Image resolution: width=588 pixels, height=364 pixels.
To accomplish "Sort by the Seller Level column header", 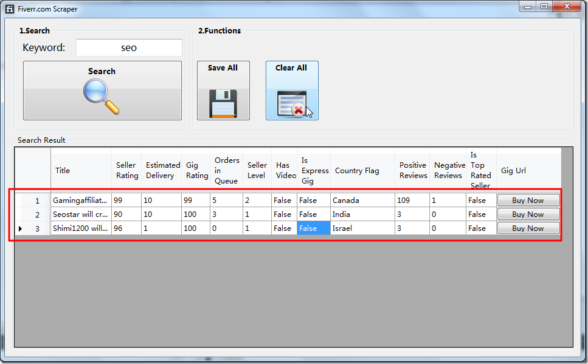I will [257, 170].
